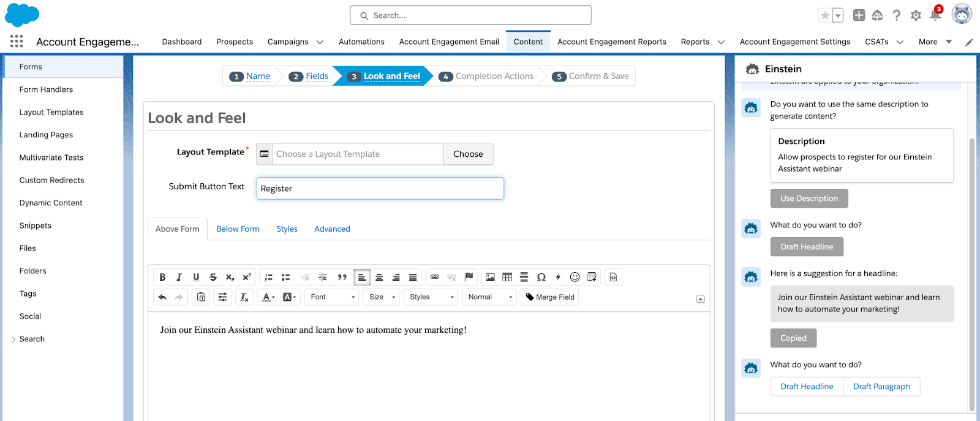Image resolution: width=980 pixels, height=421 pixels.
Task: Switch to the Styles tab
Action: coord(287,229)
